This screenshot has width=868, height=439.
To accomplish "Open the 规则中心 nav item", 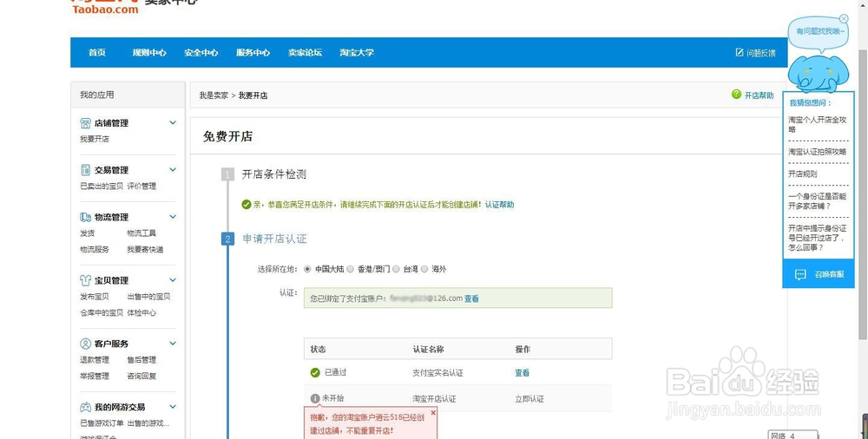I will [149, 53].
